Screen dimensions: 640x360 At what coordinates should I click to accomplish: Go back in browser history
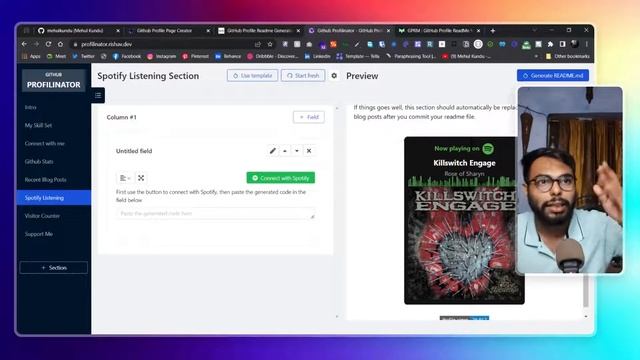[x=24, y=44]
